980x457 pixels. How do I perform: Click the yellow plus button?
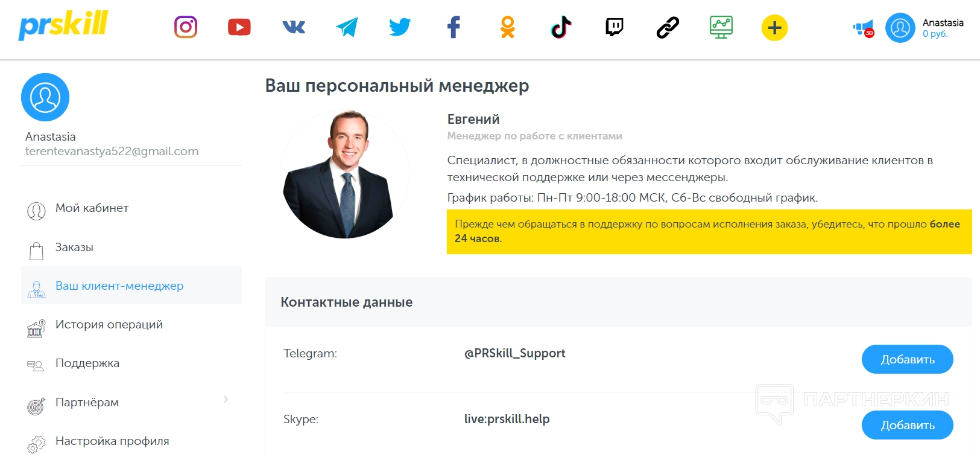click(774, 28)
